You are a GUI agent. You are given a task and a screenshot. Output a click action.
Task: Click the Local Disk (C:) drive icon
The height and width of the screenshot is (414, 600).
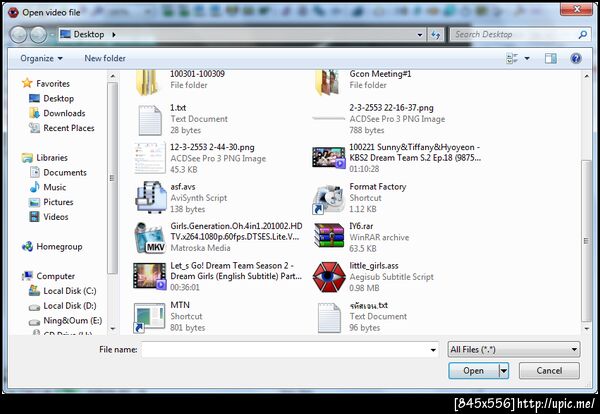click(34, 291)
